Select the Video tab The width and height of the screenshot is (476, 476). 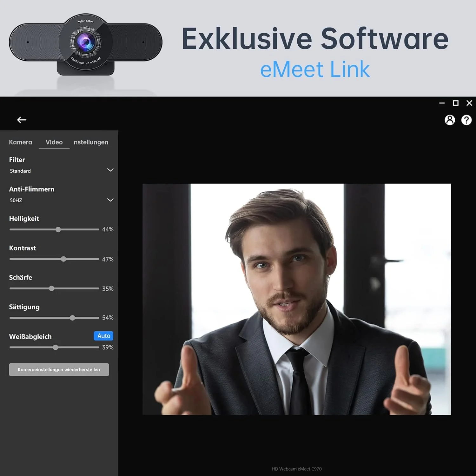pos(54,142)
